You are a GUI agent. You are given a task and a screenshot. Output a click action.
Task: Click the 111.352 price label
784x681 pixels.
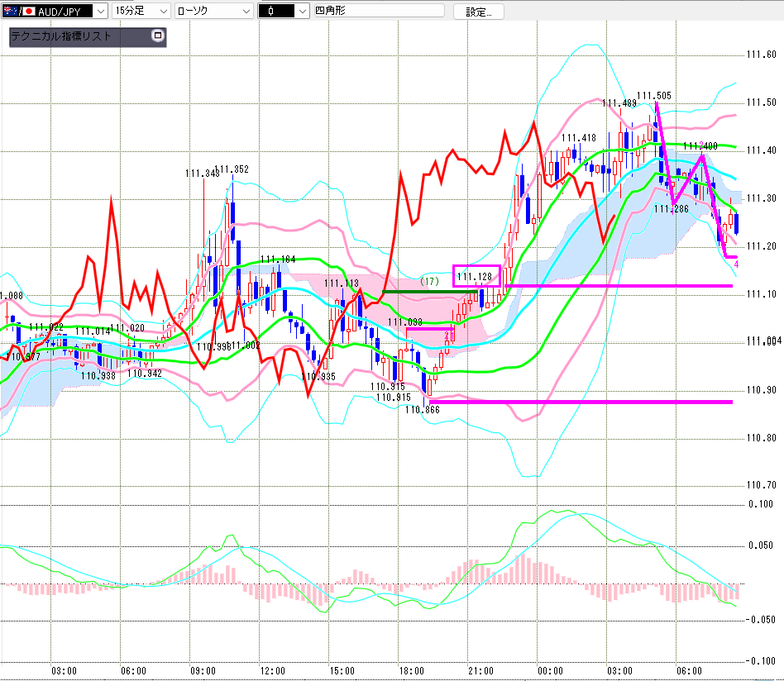pos(233,169)
